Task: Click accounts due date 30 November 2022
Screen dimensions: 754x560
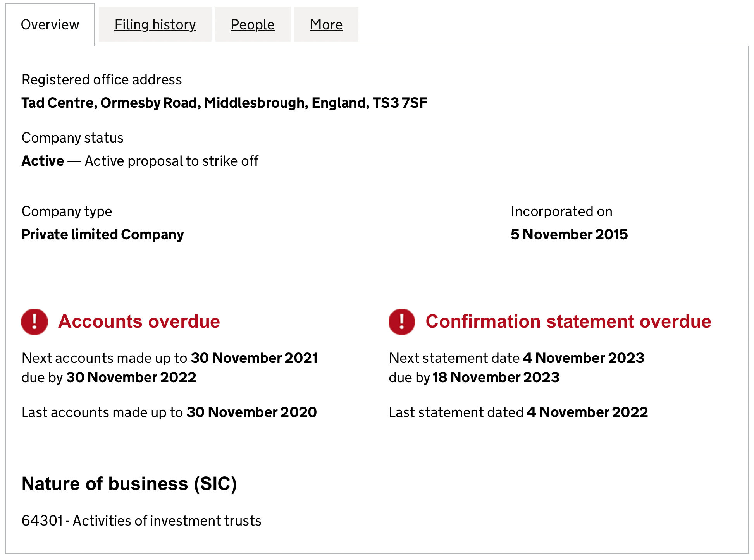Action: (131, 378)
